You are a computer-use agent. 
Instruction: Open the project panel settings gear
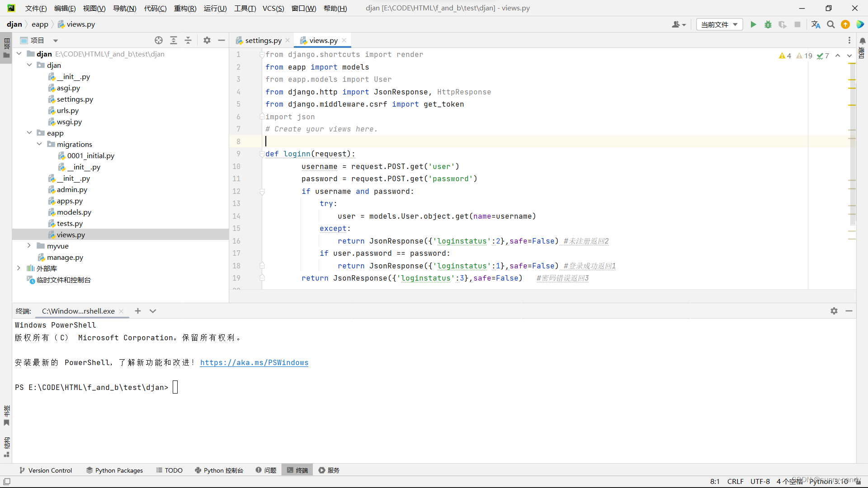pos(207,40)
